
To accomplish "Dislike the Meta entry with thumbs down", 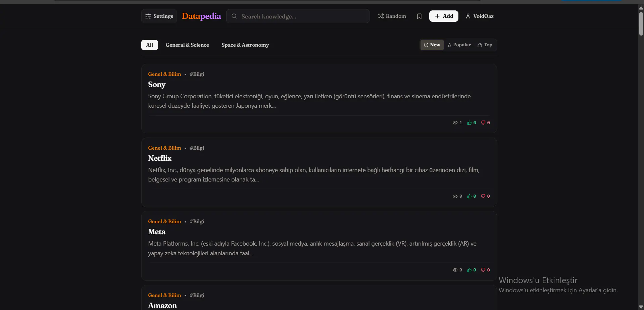I will coord(483,270).
